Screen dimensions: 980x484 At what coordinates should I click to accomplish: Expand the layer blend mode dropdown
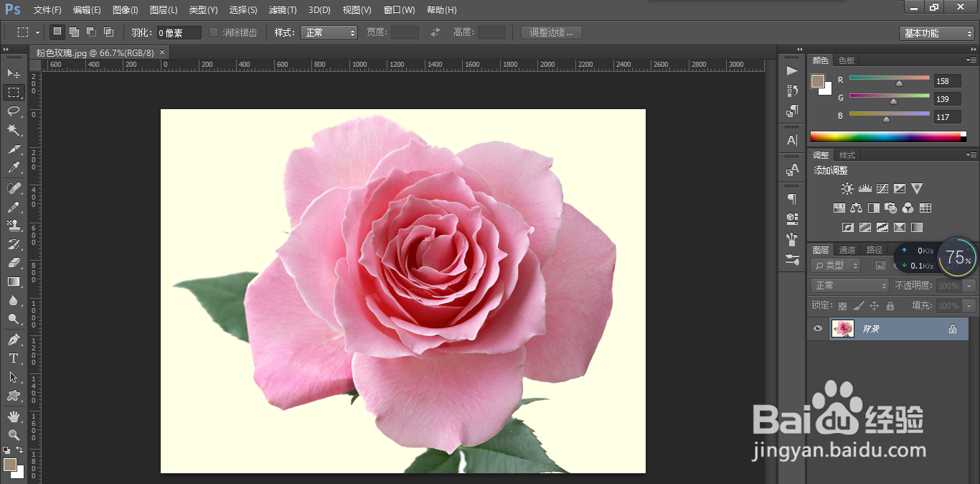(x=850, y=286)
